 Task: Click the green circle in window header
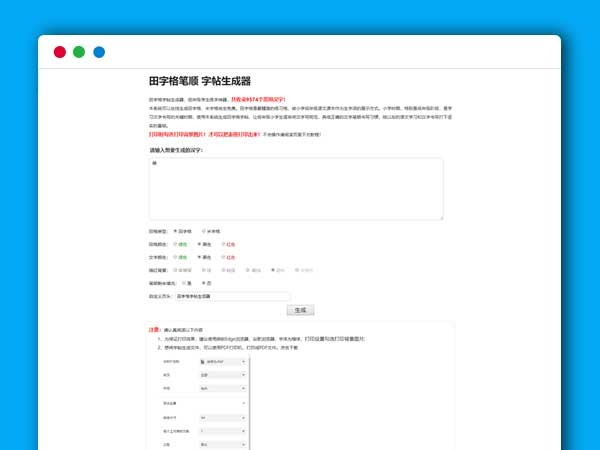(79, 52)
